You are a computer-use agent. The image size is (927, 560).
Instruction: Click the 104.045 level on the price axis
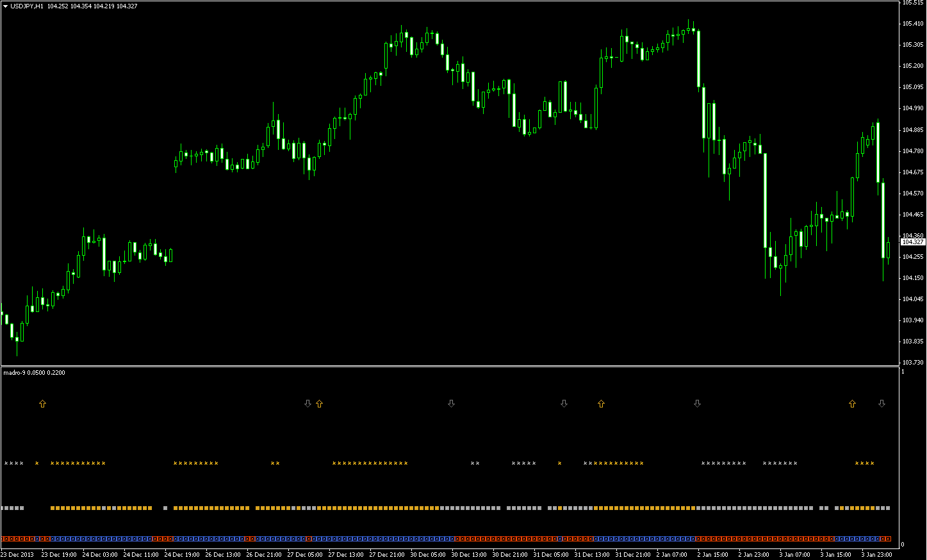pos(913,299)
